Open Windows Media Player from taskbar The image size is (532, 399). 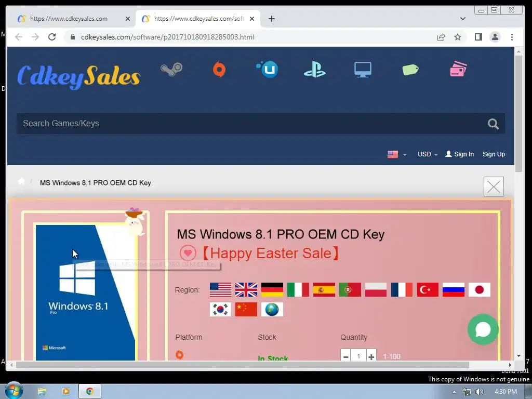(x=66, y=391)
